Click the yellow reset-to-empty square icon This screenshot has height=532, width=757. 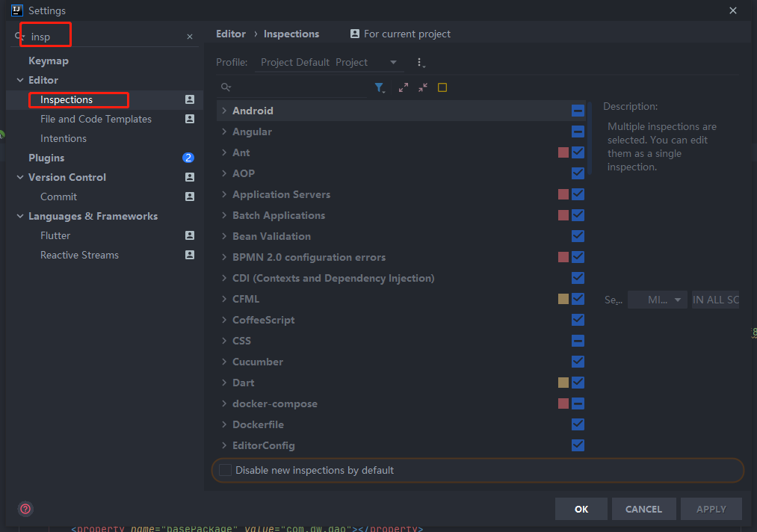pos(442,87)
